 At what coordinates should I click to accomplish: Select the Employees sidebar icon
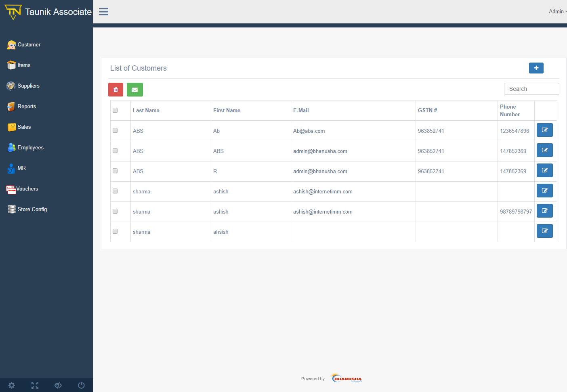coord(30,147)
